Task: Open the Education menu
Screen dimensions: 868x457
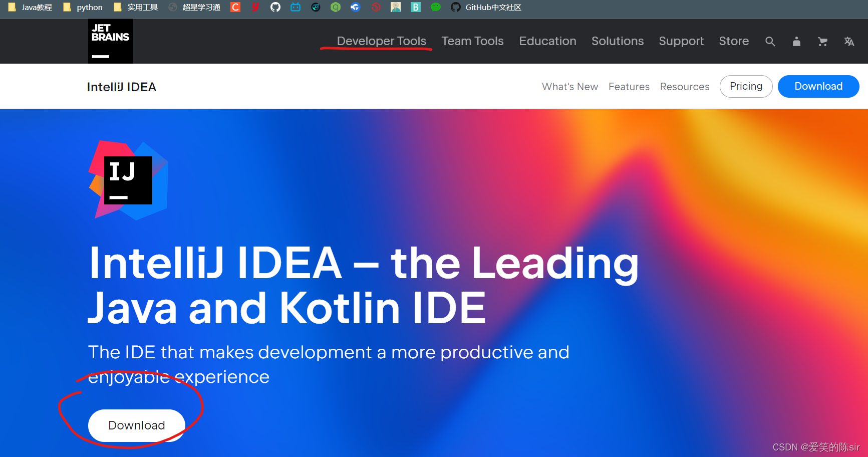Action: (547, 41)
